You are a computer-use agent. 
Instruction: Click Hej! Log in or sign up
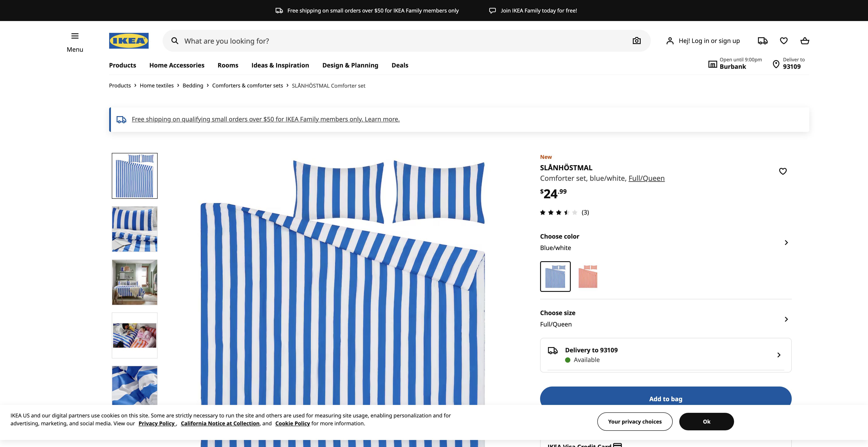coord(709,41)
